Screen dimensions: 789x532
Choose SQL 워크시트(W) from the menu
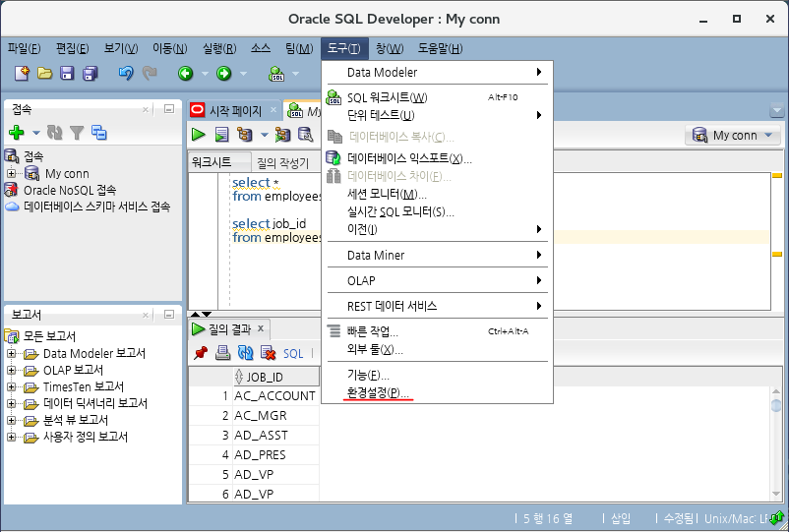tap(437, 97)
